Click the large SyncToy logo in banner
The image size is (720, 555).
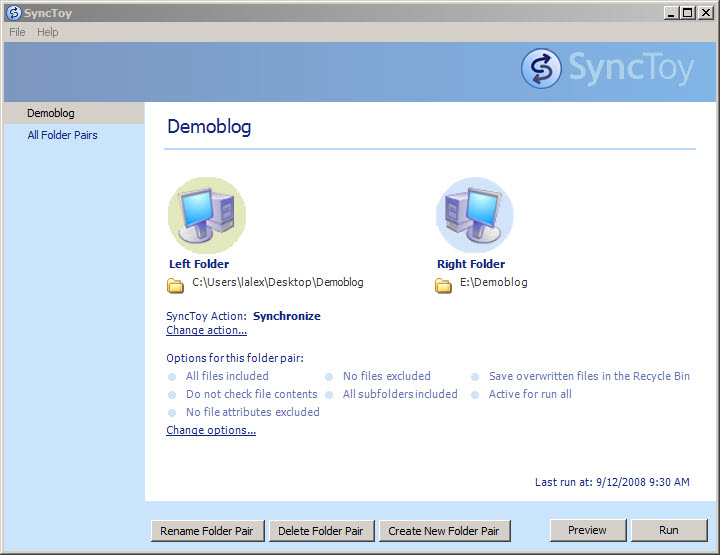[x=608, y=68]
